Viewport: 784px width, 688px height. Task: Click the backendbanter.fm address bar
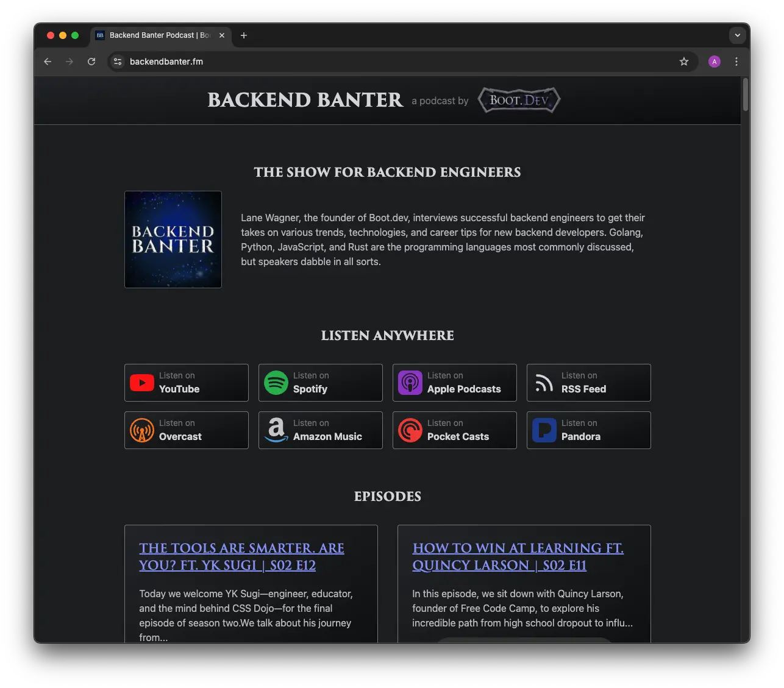tap(402, 62)
